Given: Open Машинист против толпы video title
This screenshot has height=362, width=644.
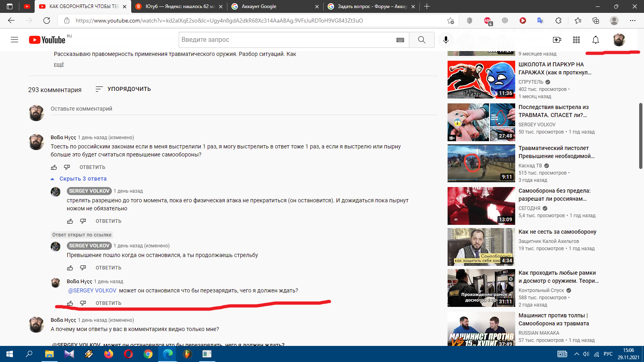Looking at the screenshot, I should pos(554,319).
